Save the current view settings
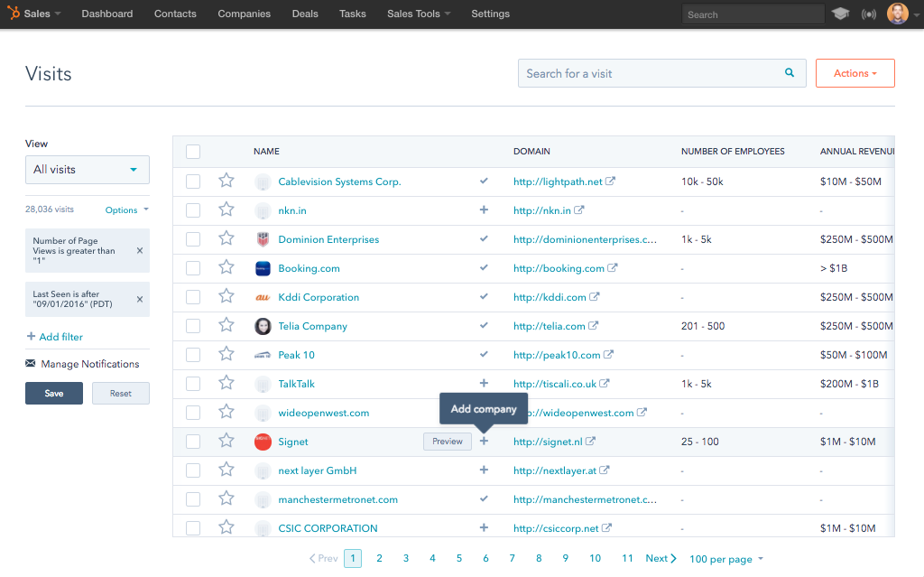Viewport: 924px width, 577px height. tap(53, 393)
